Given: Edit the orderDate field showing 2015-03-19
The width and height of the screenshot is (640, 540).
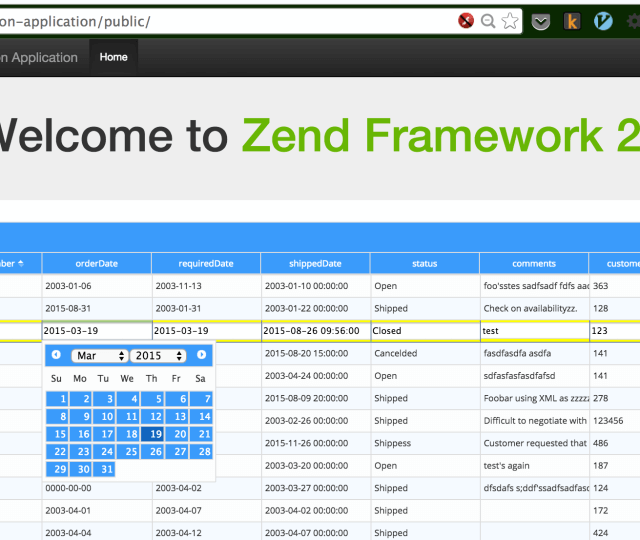Looking at the screenshot, I should [x=97, y=331].
